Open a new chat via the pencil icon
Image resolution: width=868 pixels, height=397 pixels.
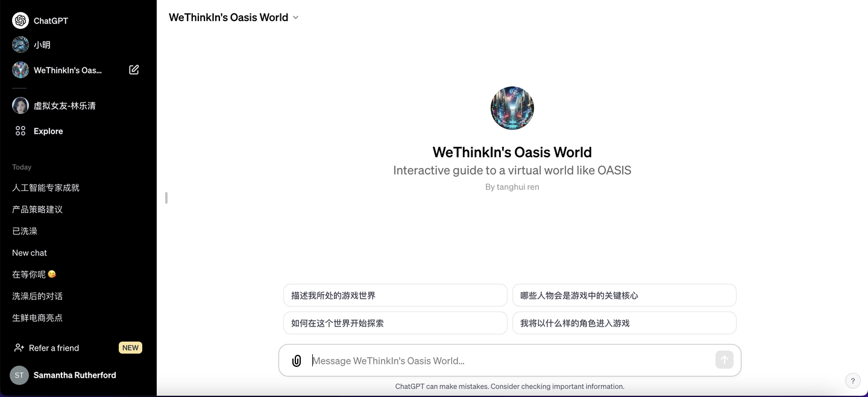pyautogui.click(x=133, y=70)
